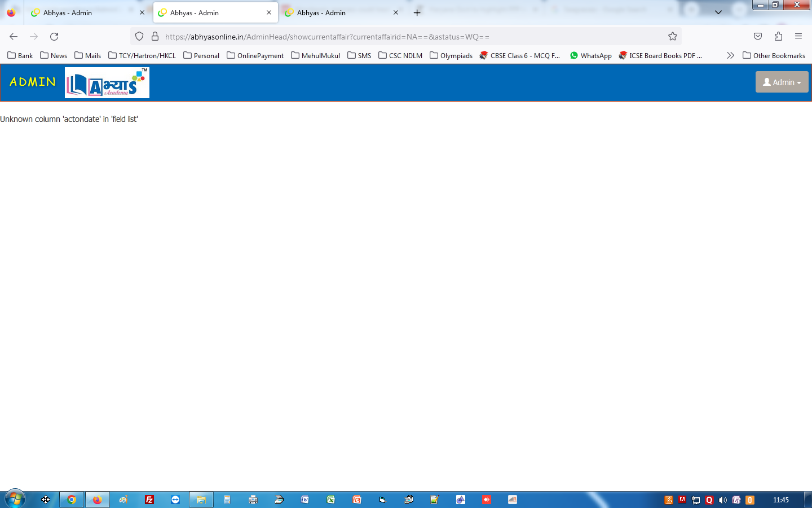Open the list all tabs dropdown arrow
Viewport: 812px width, 508px height.
click(718, 12)
